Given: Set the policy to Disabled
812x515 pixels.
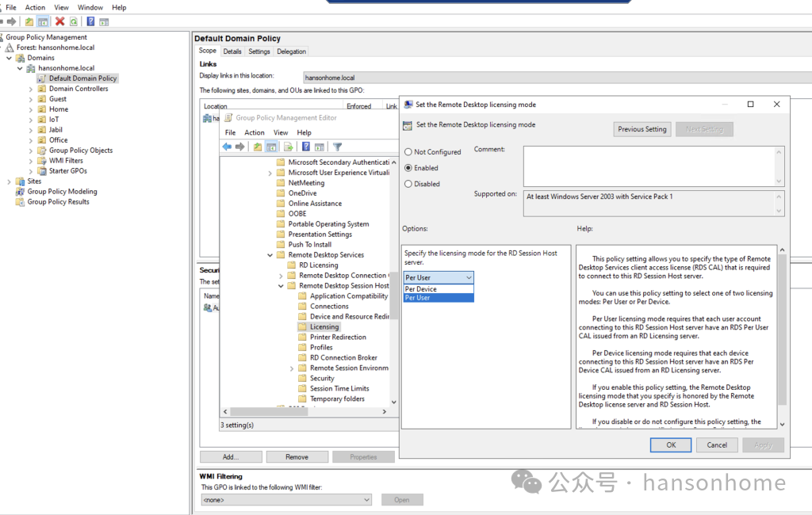Looking at the screenshot, I should (408, 184).
